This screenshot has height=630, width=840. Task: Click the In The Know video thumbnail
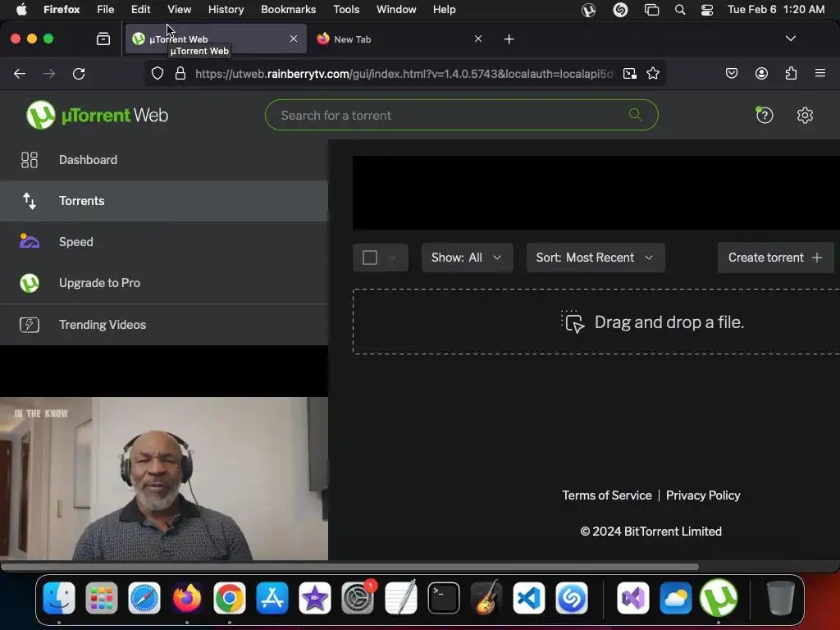click(164, 479)
